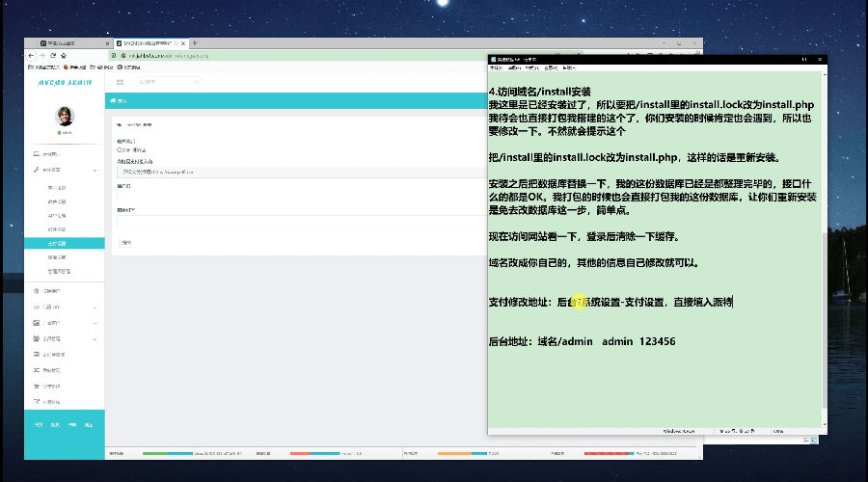Select highlighted payment settings sidebar item
Image resolution: width=868 pixels, height=482 pixels.
pos(58,244)
